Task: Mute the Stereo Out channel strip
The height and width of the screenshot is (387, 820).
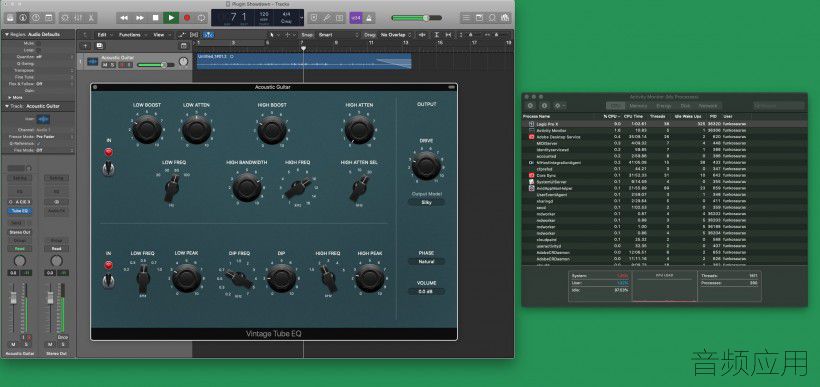Action: point(50,345)
